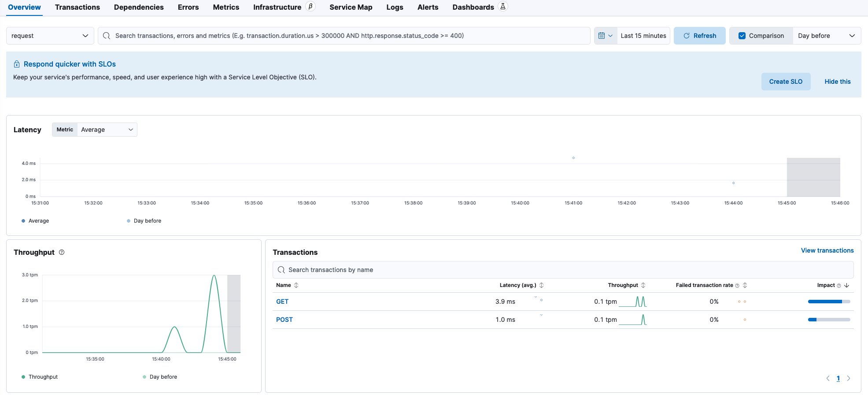Sort by Throughput column icon
The width and height of the screenshot is (868, 395).
tap(643, 285)
